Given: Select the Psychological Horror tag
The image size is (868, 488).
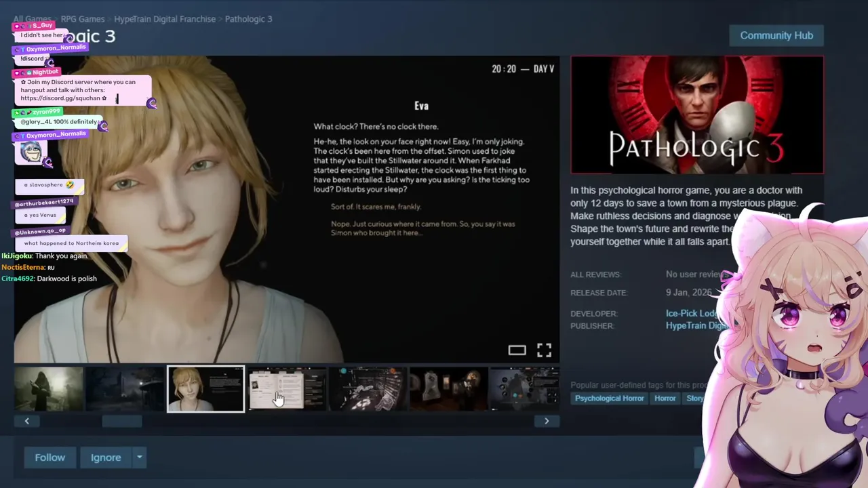Looking at the screenshot, I should click(610, 399).
